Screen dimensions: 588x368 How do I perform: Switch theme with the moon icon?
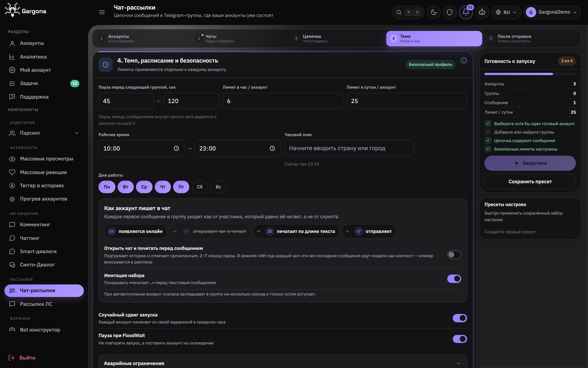[x=433, y=12]
